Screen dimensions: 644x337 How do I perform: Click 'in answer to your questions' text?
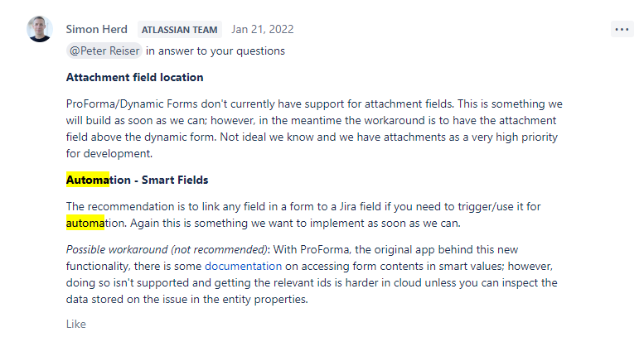[215, 51]
